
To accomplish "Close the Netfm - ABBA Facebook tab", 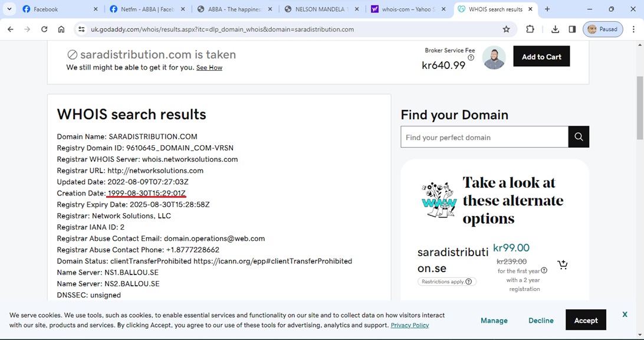I will (183, 9).
